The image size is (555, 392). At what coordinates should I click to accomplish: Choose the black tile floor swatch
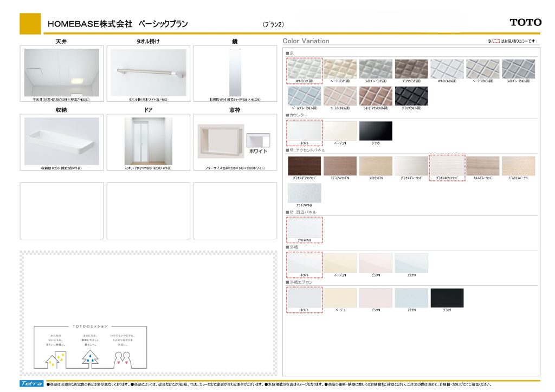[411, 96]
